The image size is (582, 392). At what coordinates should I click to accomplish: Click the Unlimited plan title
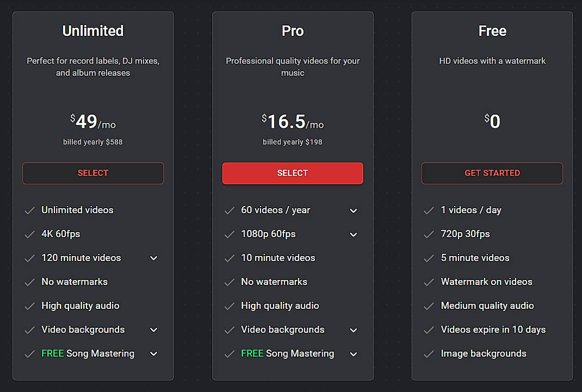click(x=93, y=31)
